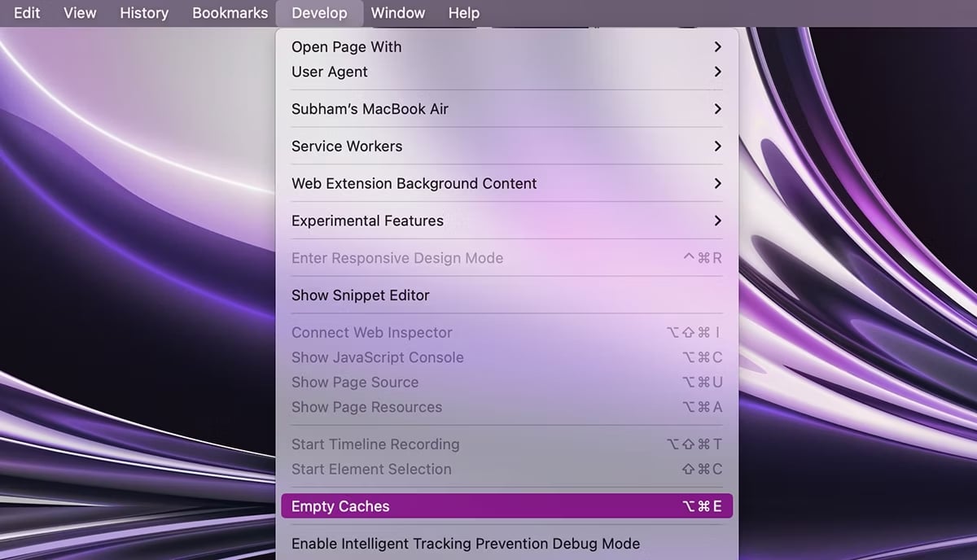Open the History menu
The image size is (977, 560).
[x=144, y=13]
